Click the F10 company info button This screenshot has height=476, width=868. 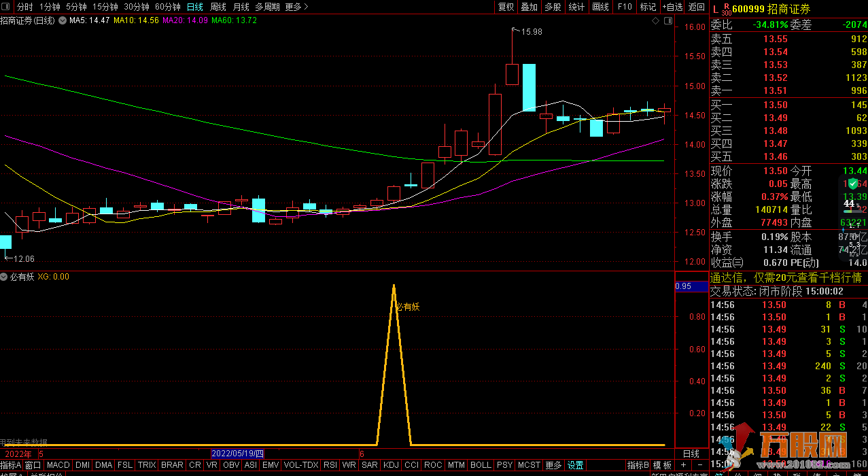click(x=624, y=7)
